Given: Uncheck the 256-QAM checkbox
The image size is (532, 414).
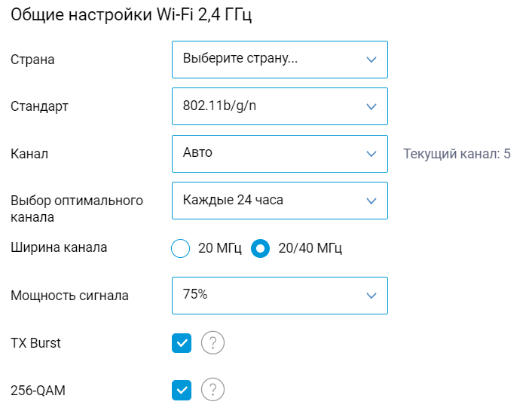Looking at the screenshot, I should [182, 390].
